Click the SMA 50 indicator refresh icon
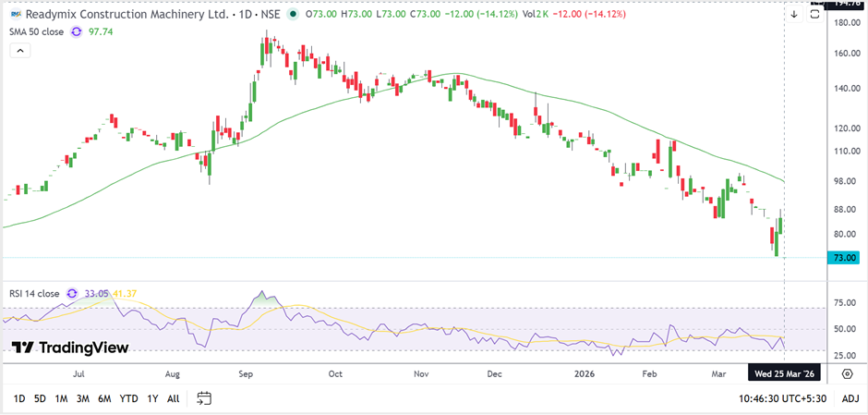 pyautogui.click(x=80, y=31)
